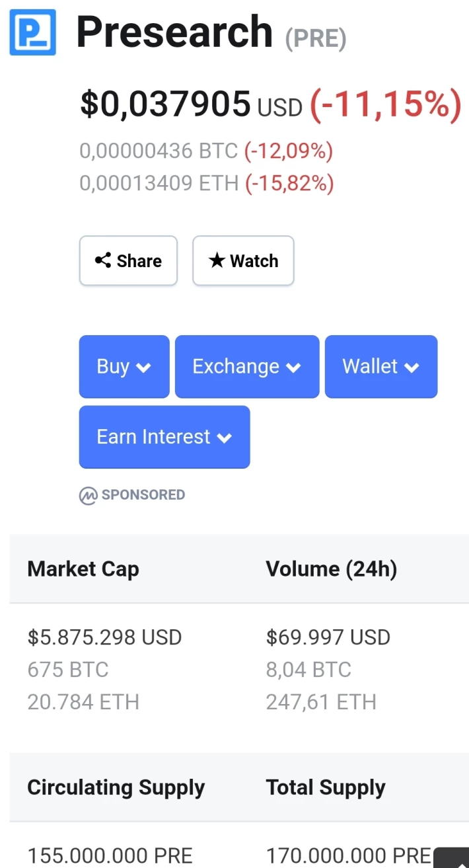
Task: Open the Wallet dropdown
Action: coord(381,367)
